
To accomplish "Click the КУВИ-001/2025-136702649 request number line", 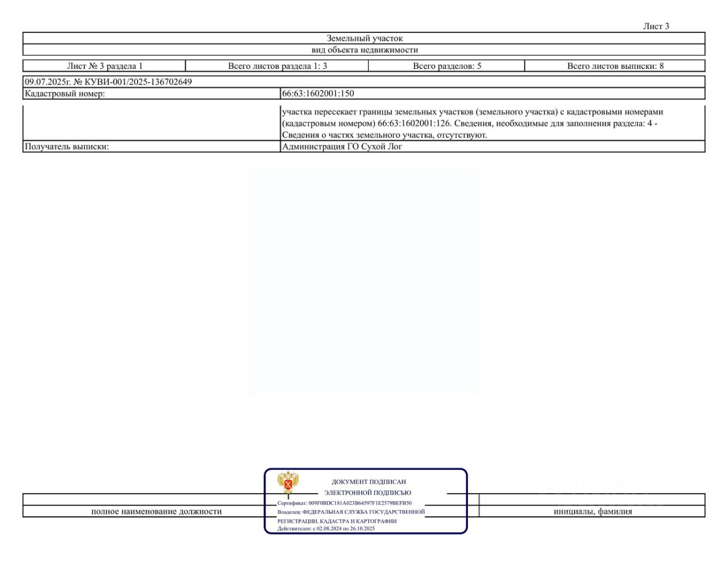I will tap(108, 82).
